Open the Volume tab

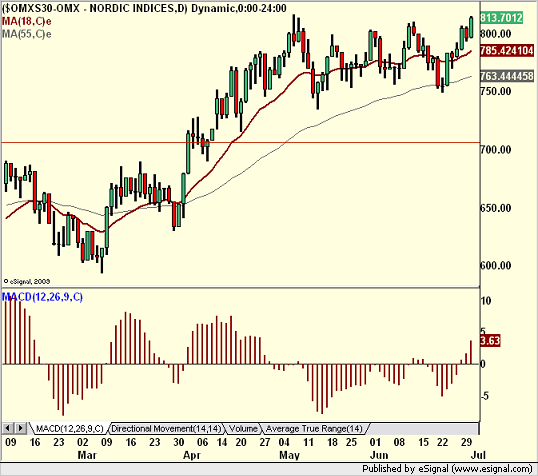[x=243, y=429]
